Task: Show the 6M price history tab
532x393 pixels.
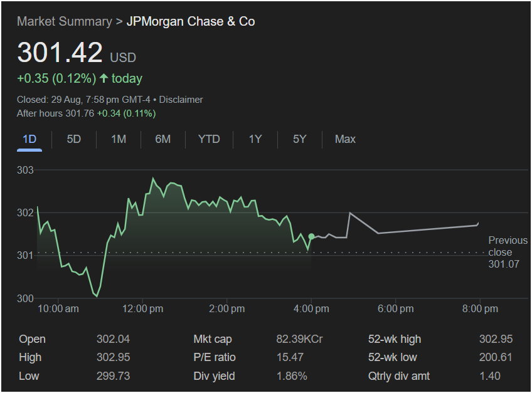Action: coord(163,139)
